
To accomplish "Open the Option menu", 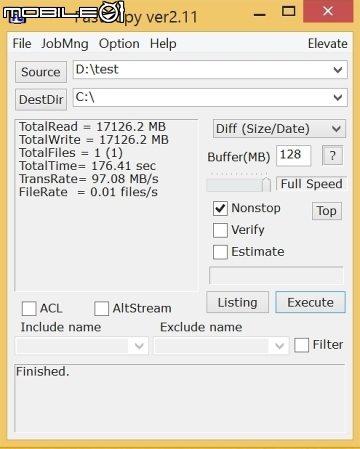I will [119, 44].
